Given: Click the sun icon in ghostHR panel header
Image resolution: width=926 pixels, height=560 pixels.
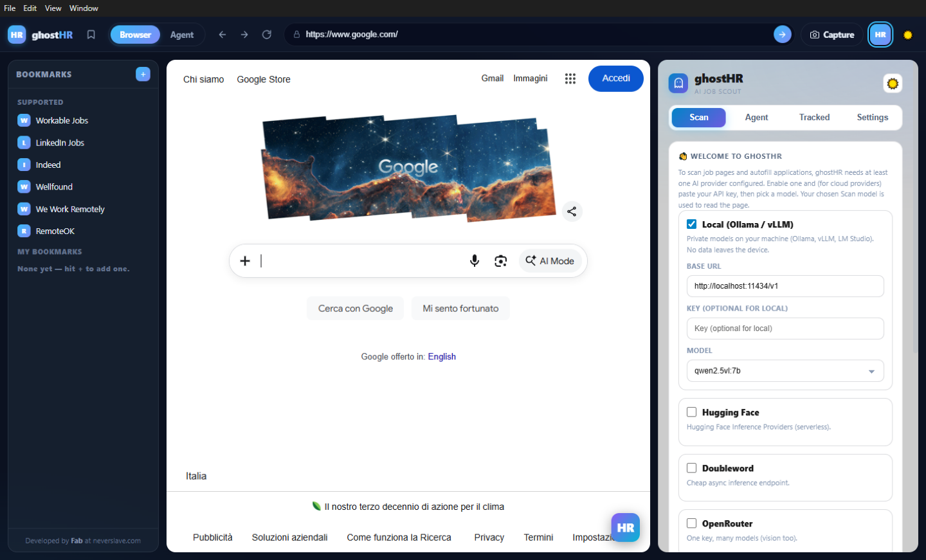Looking at the screenshot, I should [893, 84].
